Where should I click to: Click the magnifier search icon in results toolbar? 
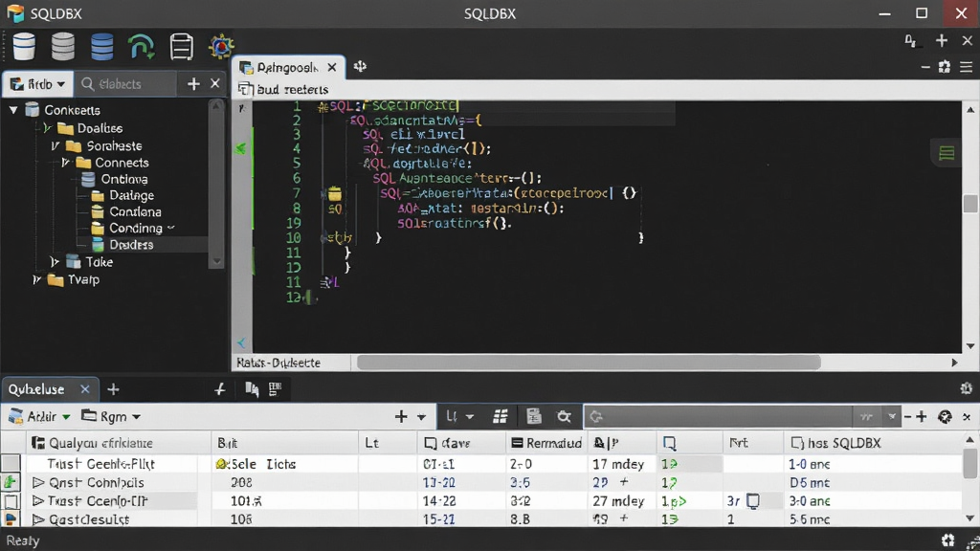[565, 417]
